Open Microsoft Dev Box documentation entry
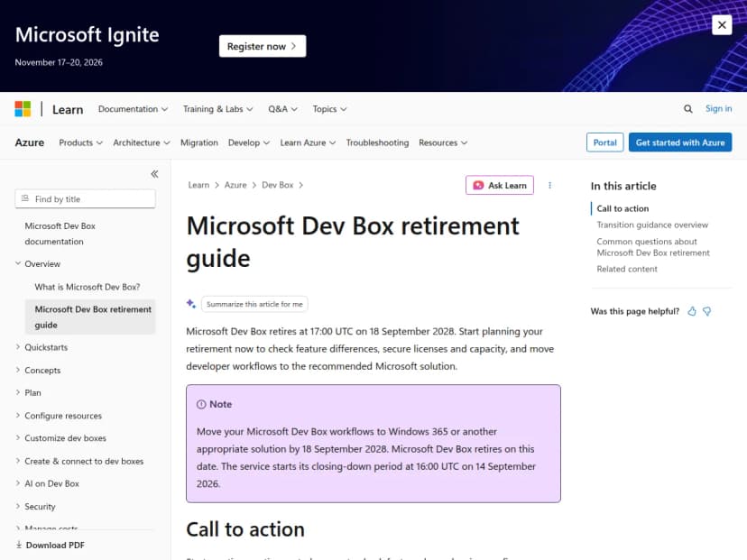The height and width of the screenshot is (560, 747). tap(60, 234)
